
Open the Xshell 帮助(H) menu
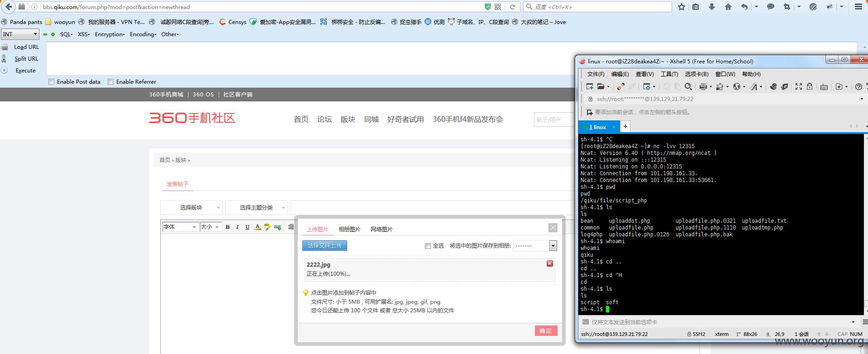[x=751, y=74]
